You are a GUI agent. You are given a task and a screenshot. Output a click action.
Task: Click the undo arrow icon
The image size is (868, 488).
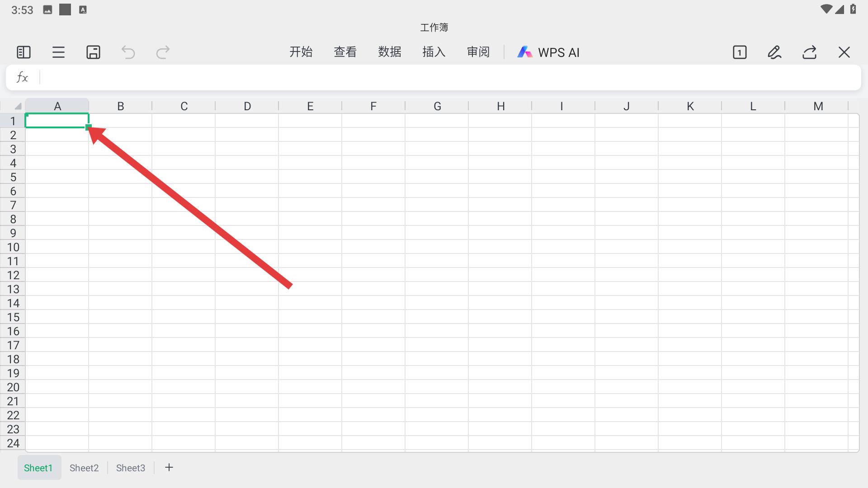click(128, 52)
